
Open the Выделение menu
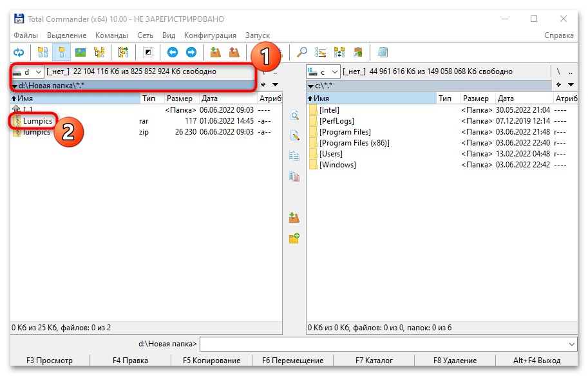pyautogui.click(x=66, y=35)
